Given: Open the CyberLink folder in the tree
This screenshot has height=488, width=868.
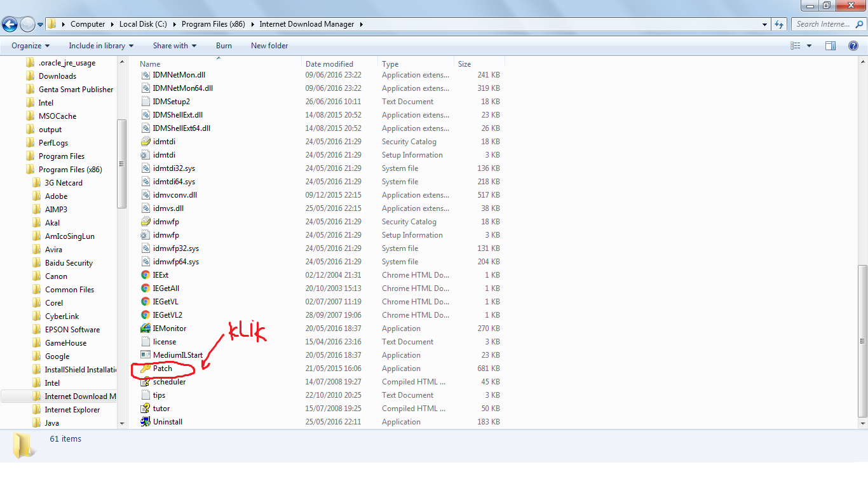Looking at the screenshot, I should click(62, 316).
